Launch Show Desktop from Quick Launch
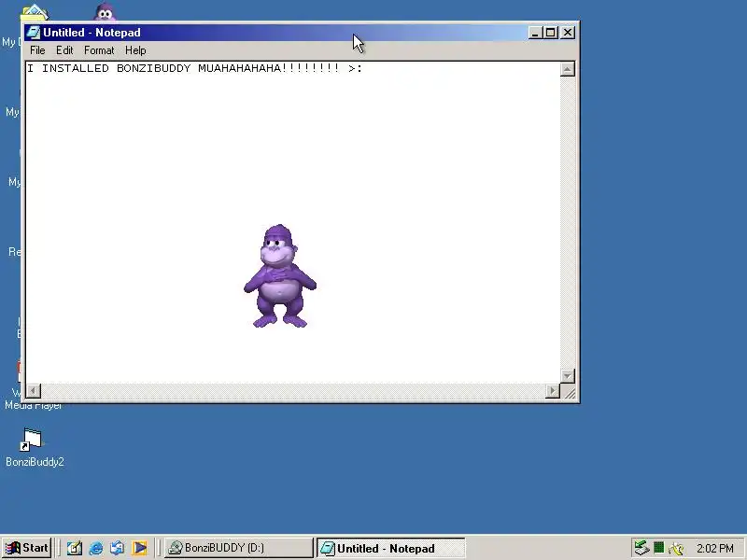 (75, 548)
